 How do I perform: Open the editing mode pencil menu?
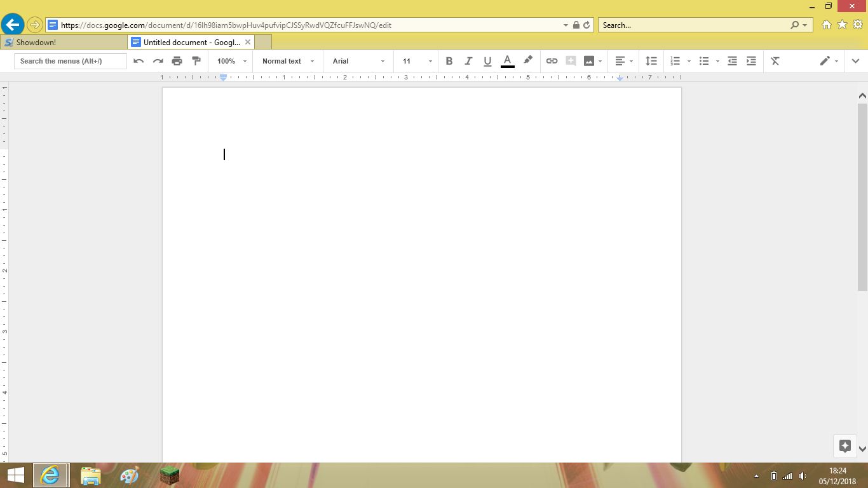[825, 61]
